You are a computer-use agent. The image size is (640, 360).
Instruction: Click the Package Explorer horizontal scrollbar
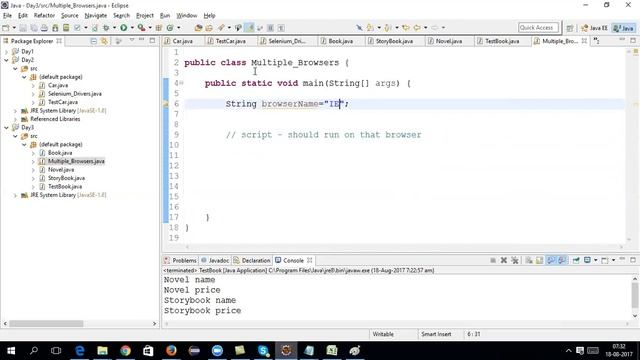click(46, 323)
